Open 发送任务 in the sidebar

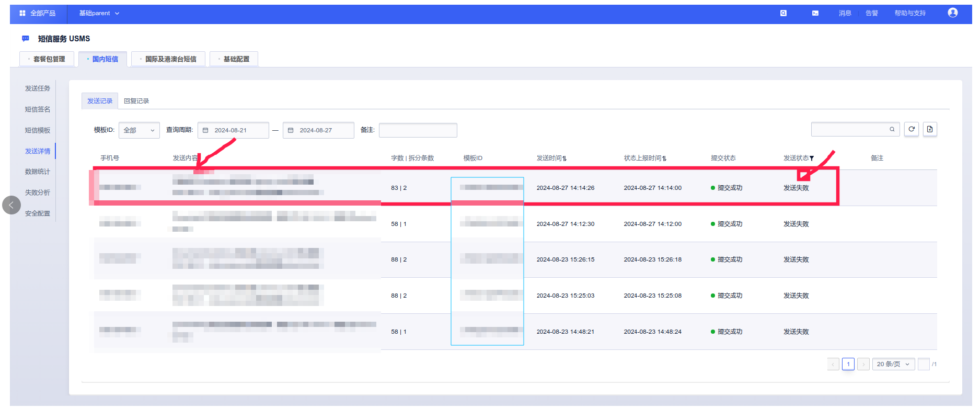click(38, 88)
